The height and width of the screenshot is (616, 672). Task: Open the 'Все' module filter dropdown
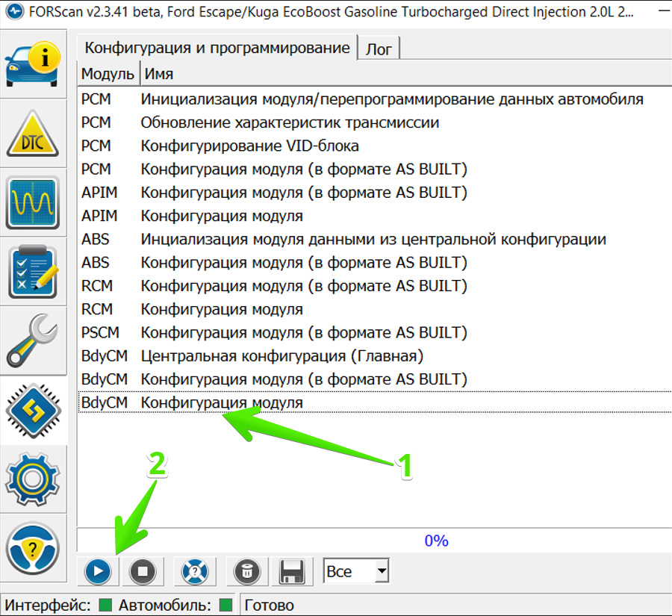click(x=356, y=571)
